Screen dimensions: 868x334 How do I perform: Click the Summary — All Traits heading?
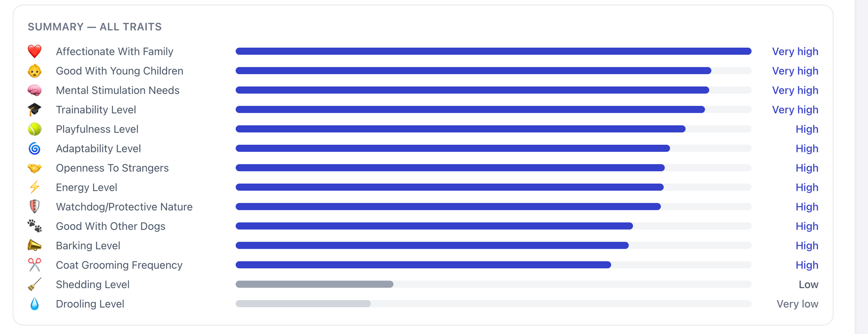coord(95,27)
